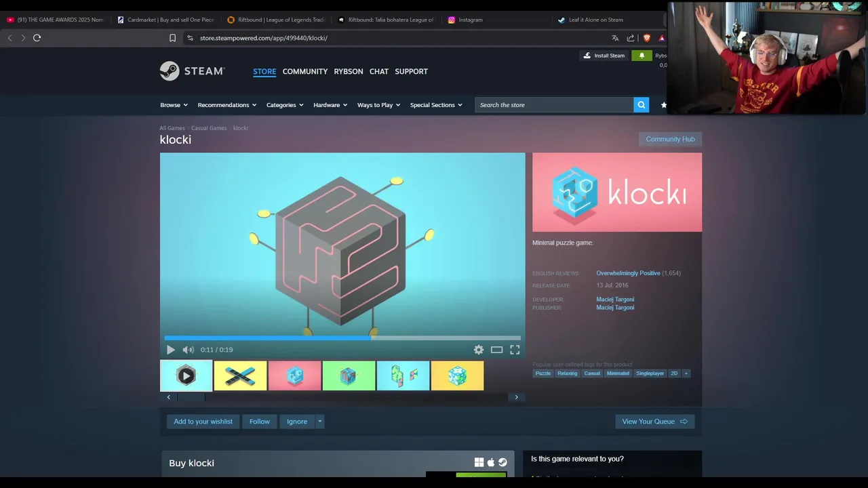Click the thumbnail strip scrollbar handle

point(191,397)
